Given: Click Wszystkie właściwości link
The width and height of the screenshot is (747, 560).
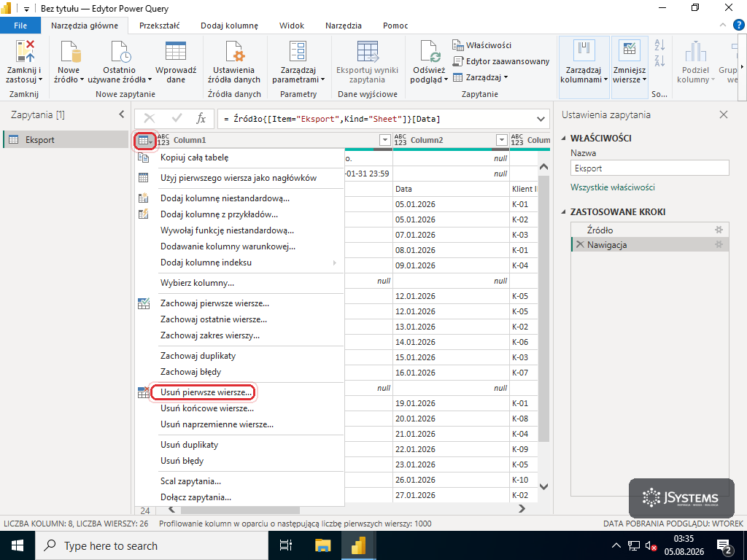Looking at the screenshot, I should (613, 187).
